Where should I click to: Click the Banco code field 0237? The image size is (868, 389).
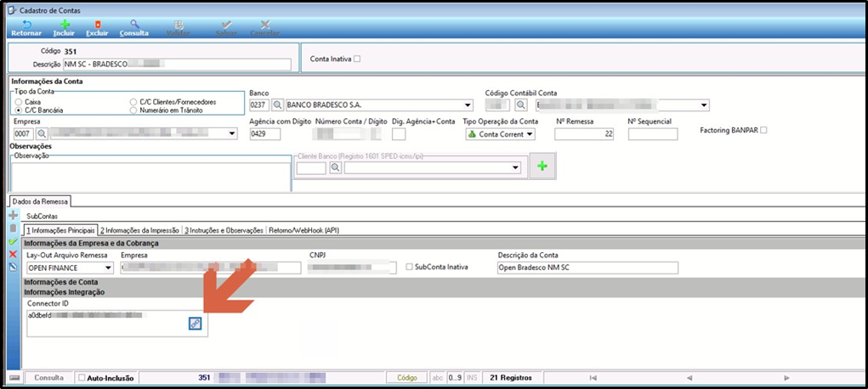[x=259, y=105]
